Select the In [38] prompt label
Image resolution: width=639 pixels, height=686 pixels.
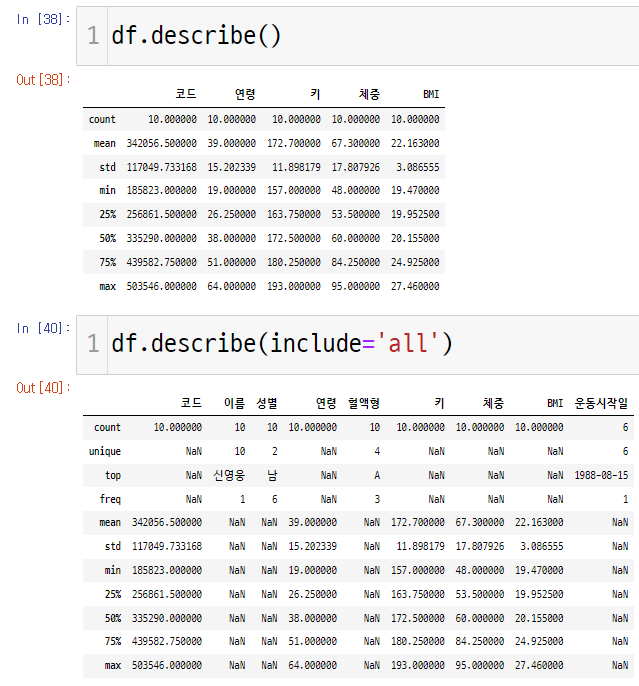coord(43,19)
